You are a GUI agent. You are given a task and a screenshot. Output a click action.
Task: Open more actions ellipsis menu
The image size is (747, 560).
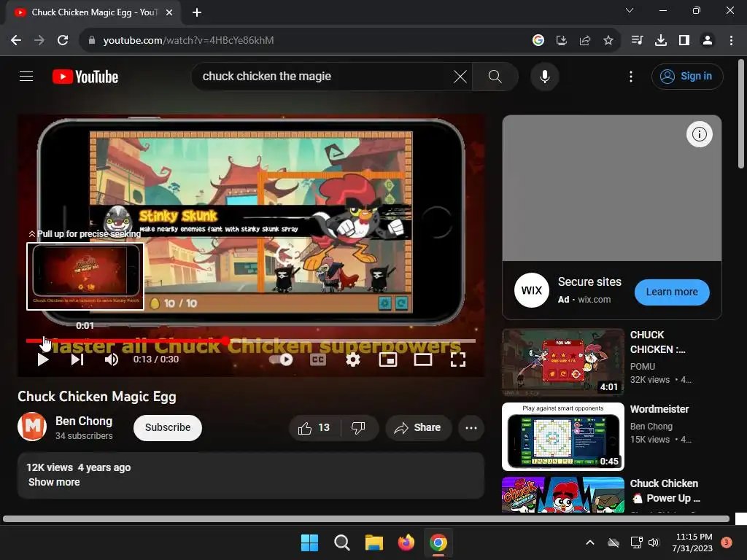pyautogui.click(x=471, y=427)
